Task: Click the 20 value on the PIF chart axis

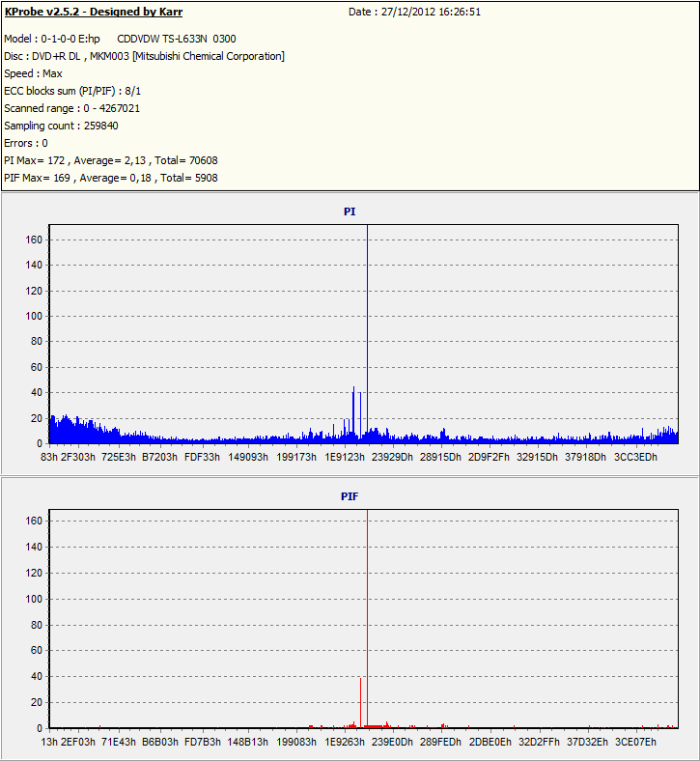Action: pyautogui.click(x=37, y=702)
